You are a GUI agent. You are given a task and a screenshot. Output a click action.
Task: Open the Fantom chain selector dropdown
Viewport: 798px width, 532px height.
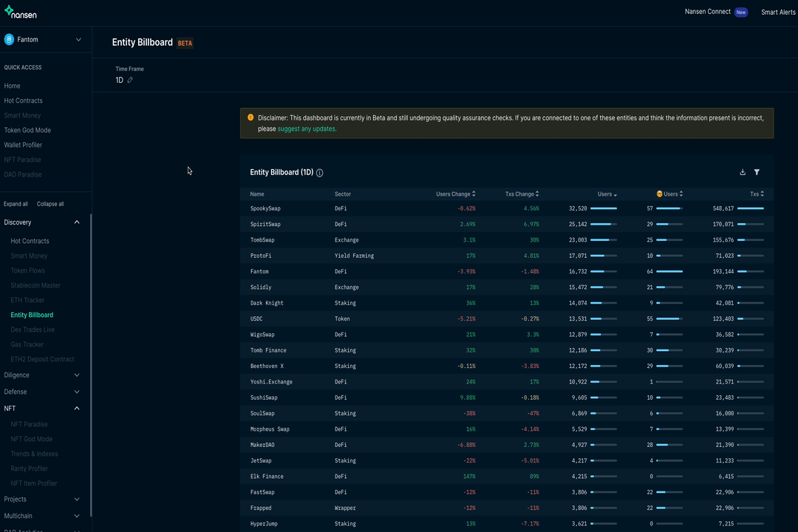(x=78, y=40)
